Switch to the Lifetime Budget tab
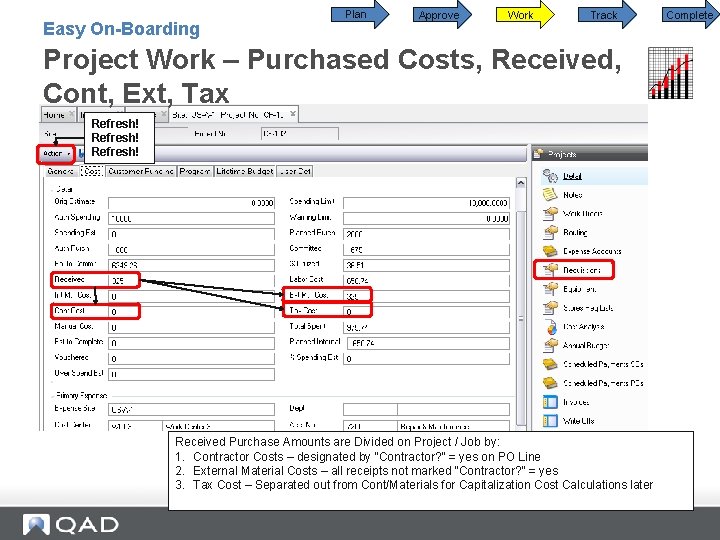Screen dimensions: 720x540 click(245, 171)
